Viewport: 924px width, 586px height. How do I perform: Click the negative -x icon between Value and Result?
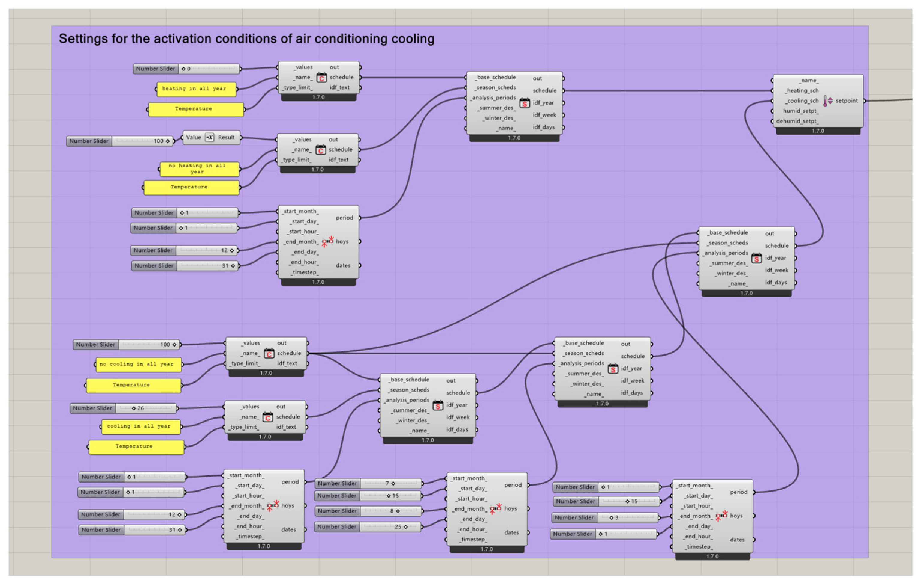210,137
